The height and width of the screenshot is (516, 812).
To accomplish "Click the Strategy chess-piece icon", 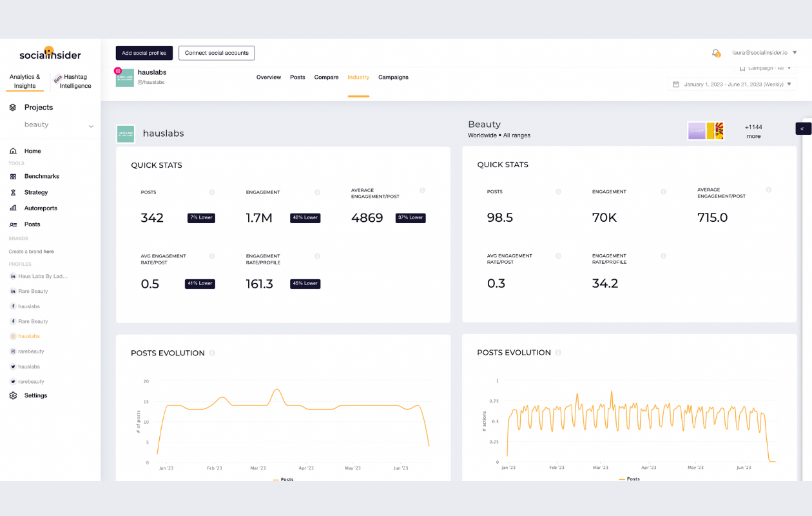I will point(13,192).
